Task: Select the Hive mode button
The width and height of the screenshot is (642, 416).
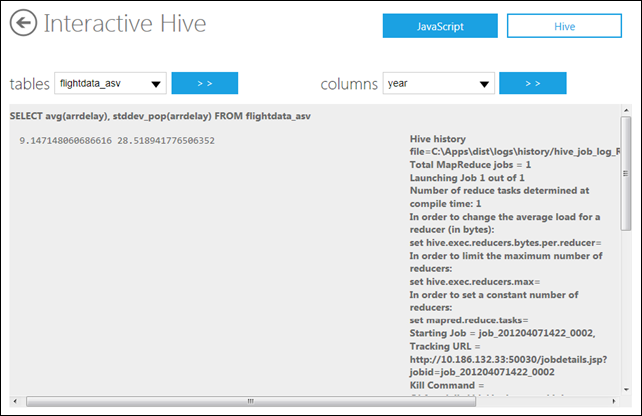Action: (x=564, y=26)
